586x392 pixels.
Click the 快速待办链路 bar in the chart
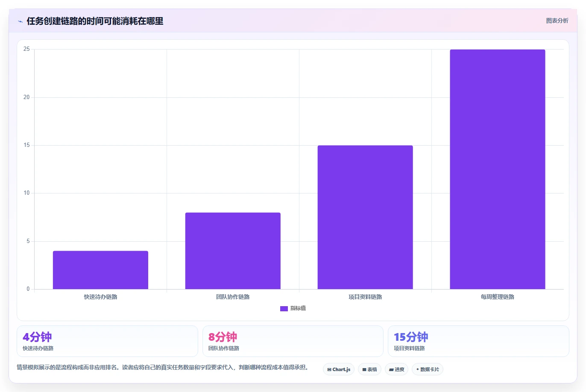(100, 270)
